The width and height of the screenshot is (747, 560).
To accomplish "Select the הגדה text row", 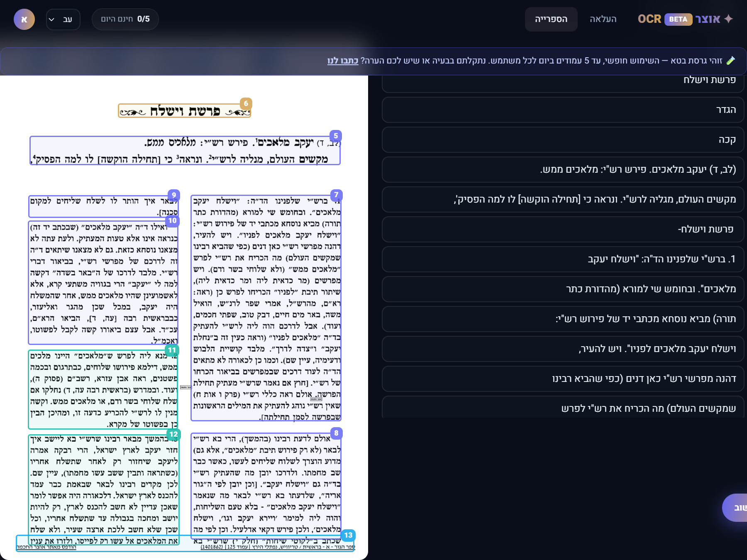I will [x=563, y=110].
